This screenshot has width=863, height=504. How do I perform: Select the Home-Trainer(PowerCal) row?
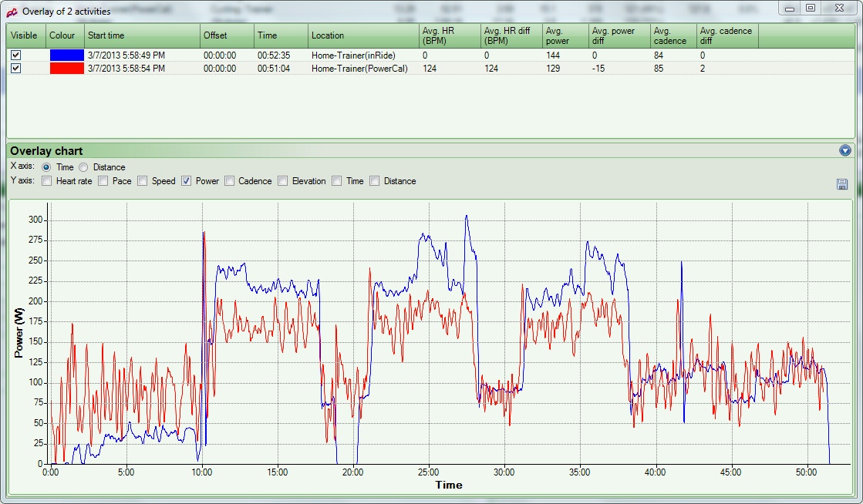click(361, 69)
